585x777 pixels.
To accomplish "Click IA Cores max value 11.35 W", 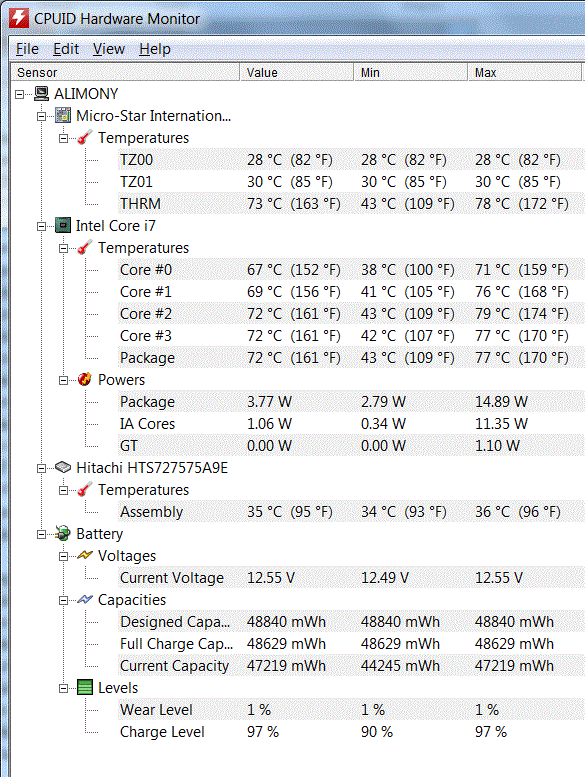I will 501,424.
